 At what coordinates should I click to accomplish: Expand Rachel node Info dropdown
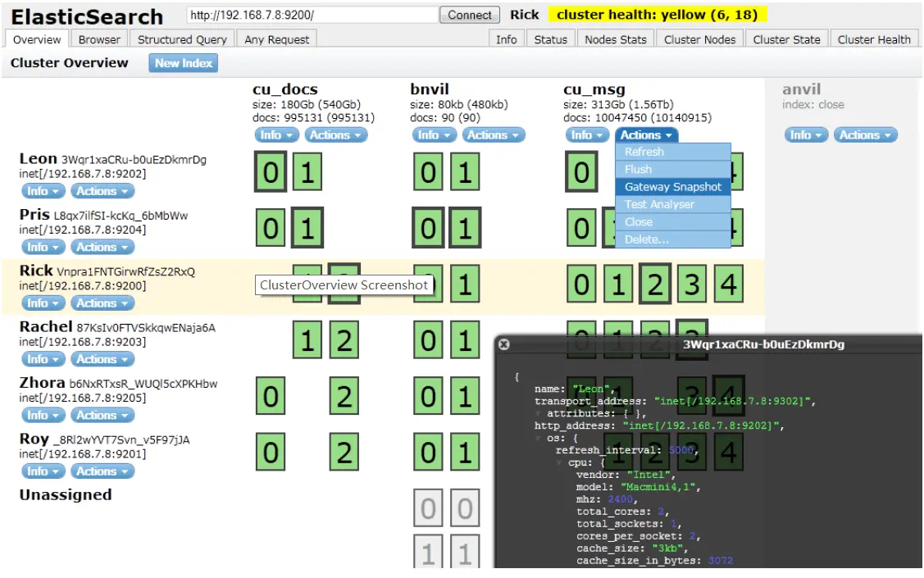click(x=43, y=359)
